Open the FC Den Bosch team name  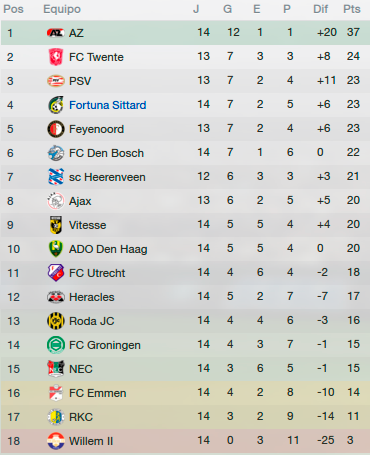pyautogui.click(x=106, y=153)
